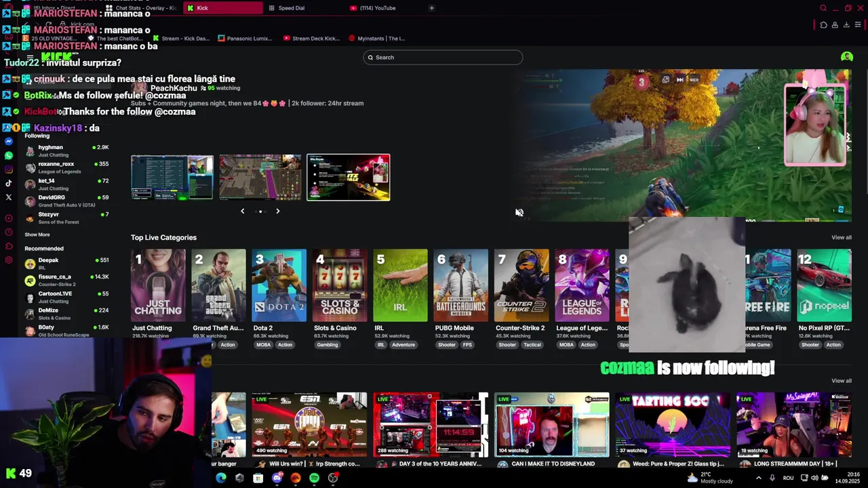The image size is (868, 488).
Task: Open the Panasonic Lumix bookmark
Action: tap(245, 39)
